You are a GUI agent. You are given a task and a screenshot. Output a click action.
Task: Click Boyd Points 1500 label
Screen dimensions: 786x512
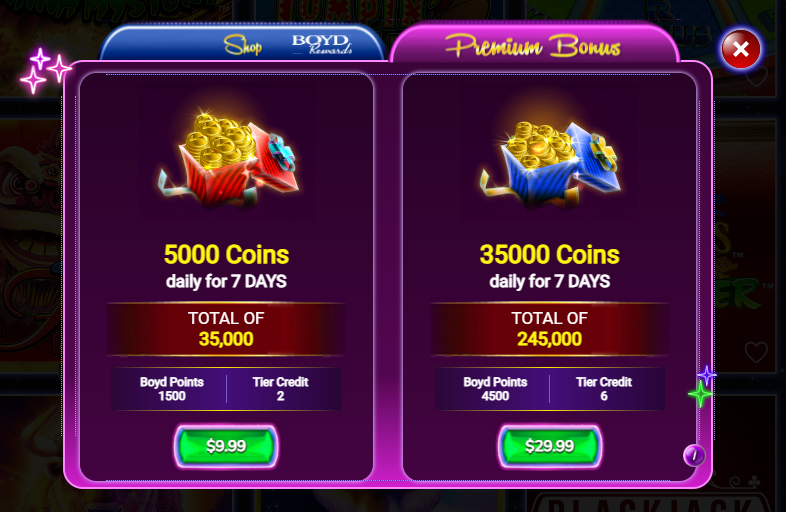[x=171, y=389]
